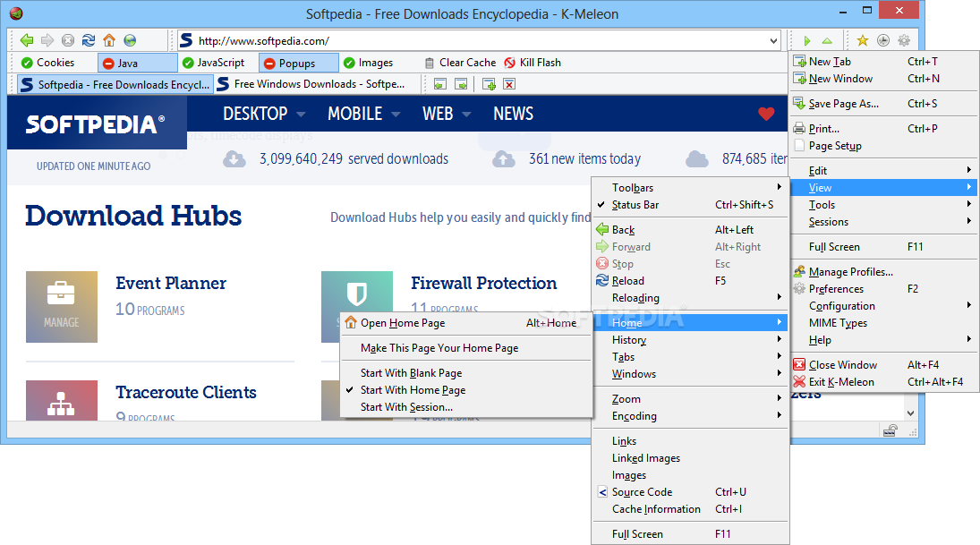The image size is (980, 545).
Task: Open history via the clock icon
Action: 883,40
